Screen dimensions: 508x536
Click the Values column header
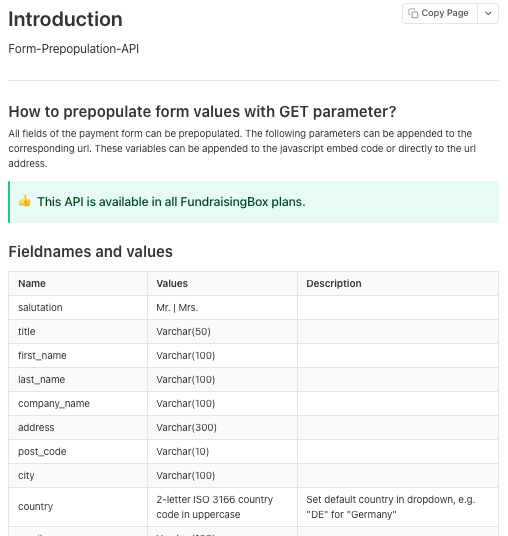[222, 283]
